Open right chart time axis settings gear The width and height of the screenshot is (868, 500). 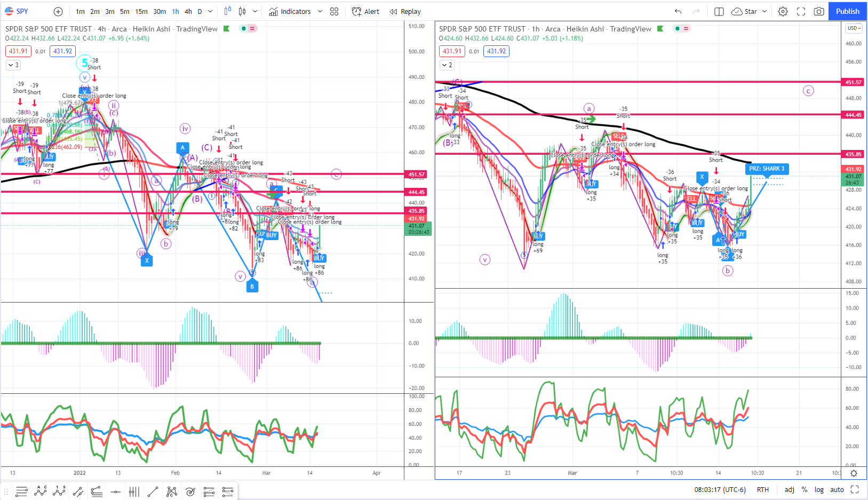(x=854, y=473)
